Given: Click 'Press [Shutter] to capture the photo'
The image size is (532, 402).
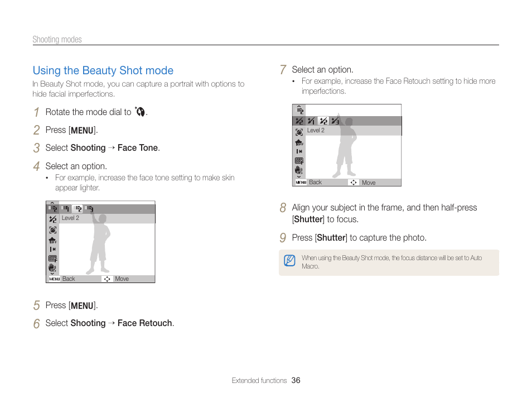Looking at the screenshot, I should (x=359, y=237).
